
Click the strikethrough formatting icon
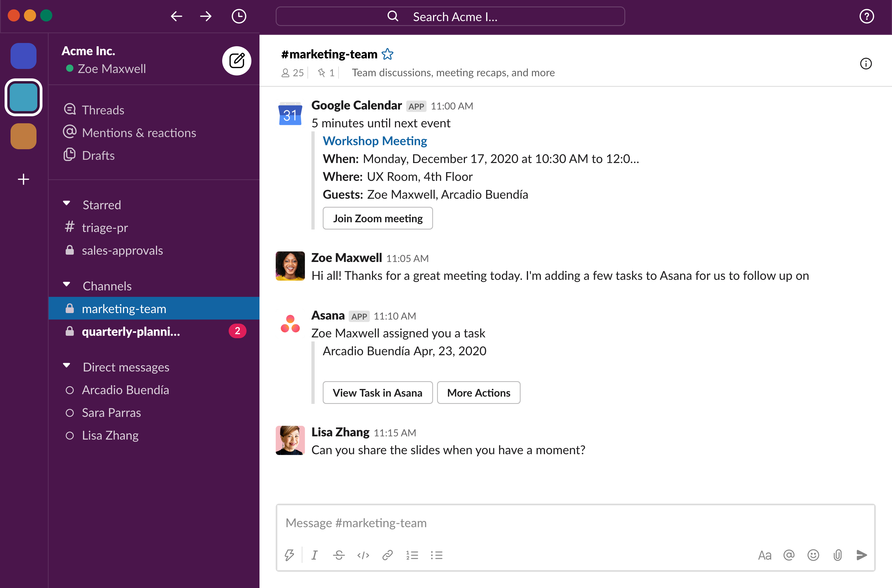click(x=338, y=554)
